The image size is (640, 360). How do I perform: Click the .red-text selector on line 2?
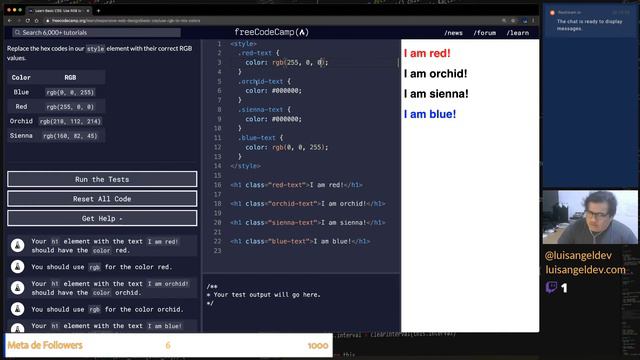coord(255,53)
